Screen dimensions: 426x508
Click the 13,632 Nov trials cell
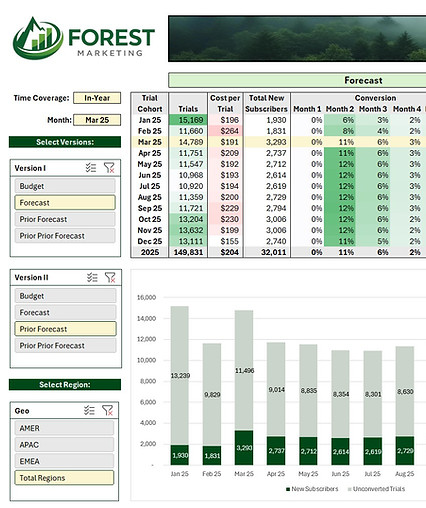[188, 230]
